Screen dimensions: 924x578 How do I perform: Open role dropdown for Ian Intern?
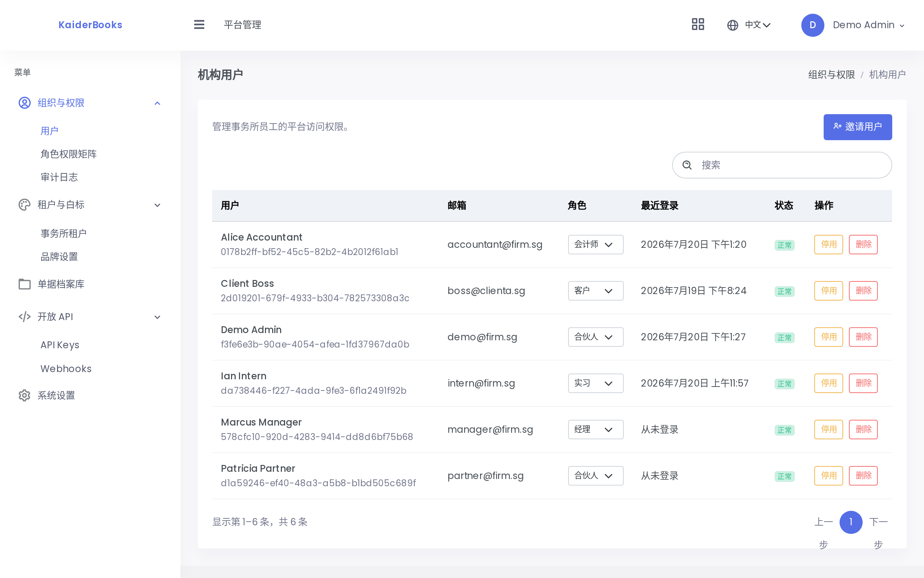[596, 383]
